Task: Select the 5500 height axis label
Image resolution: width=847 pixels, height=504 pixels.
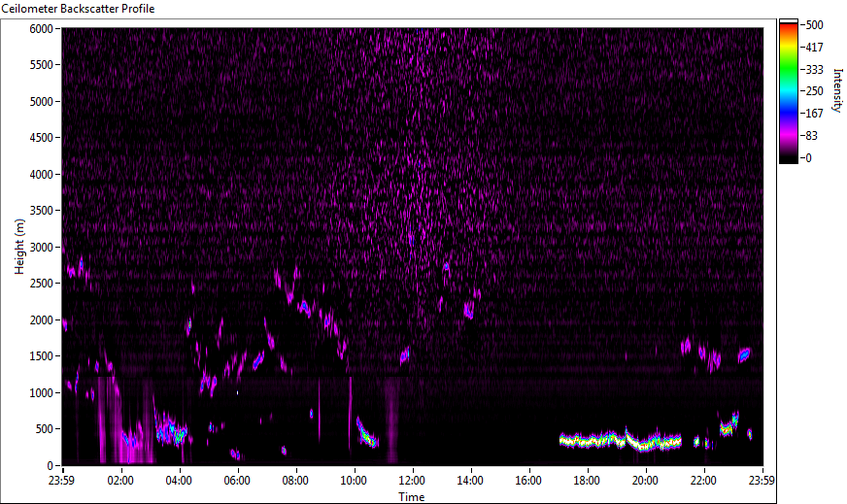Action: click(x=41, y=65)
